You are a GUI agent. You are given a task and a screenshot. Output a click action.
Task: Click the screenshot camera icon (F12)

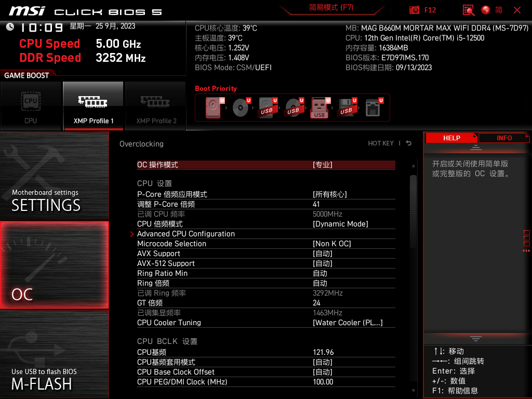coord(414,10)
